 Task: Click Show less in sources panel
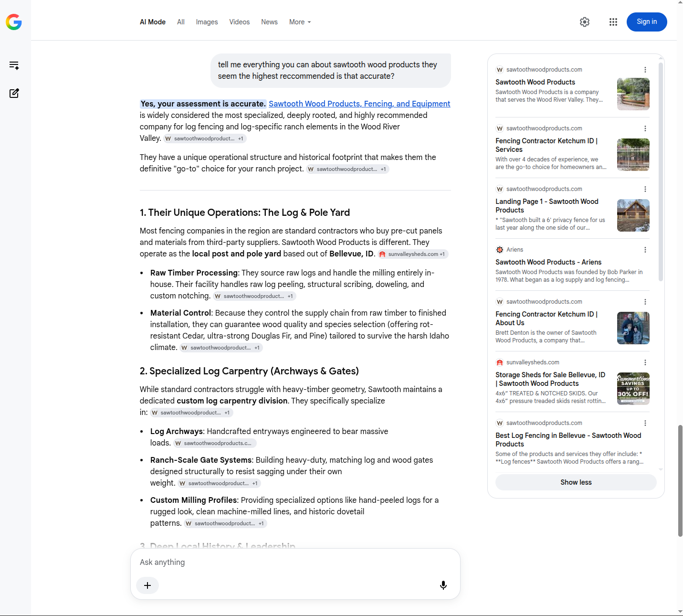coord(576,482)
